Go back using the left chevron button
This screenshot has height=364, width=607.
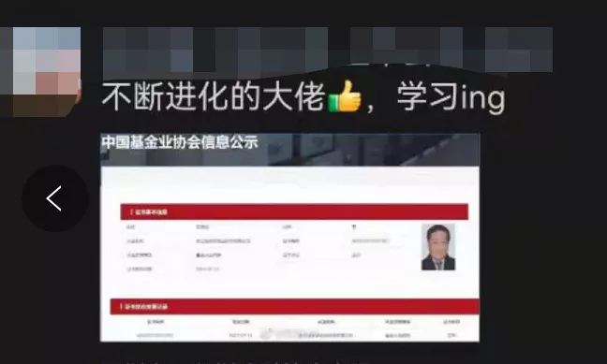54,198
